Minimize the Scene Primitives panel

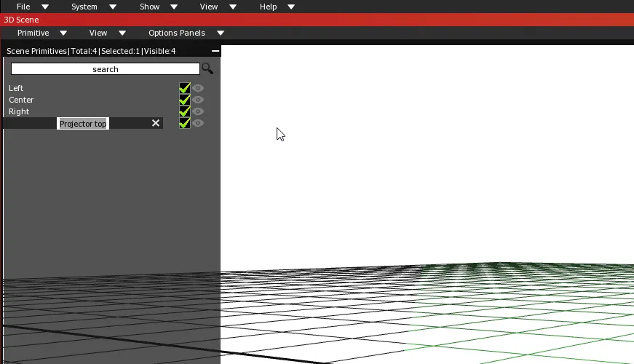click(215, 51)
